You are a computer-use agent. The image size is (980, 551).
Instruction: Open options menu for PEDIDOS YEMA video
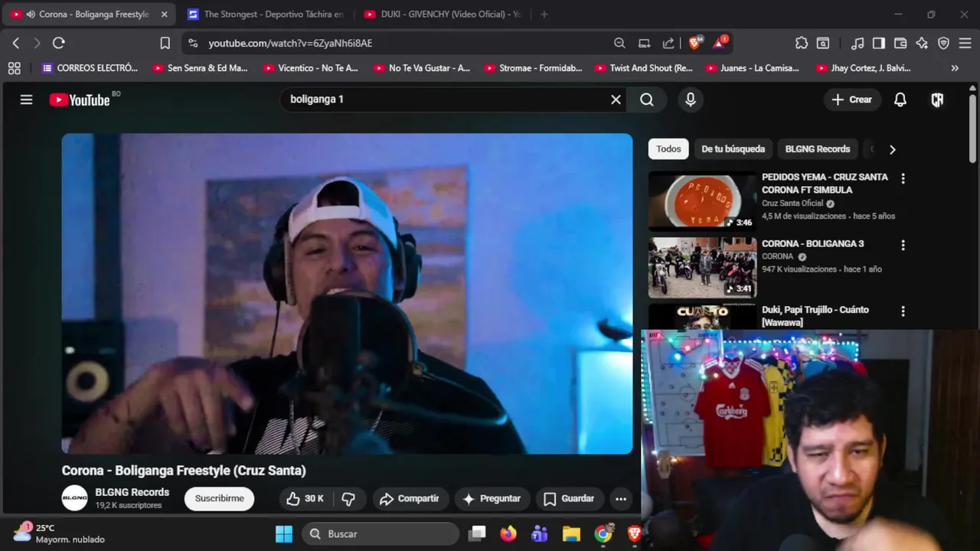pyautogui.click(x=903, y=179)
